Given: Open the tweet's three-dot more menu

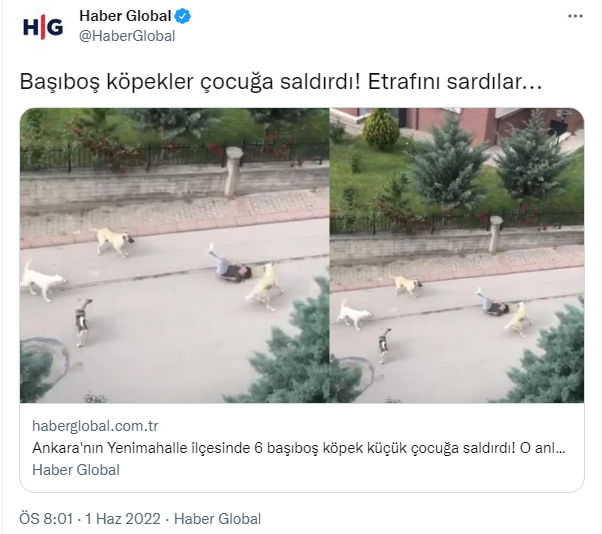Looking at the screenshot, I should click(x=575, y=16).
